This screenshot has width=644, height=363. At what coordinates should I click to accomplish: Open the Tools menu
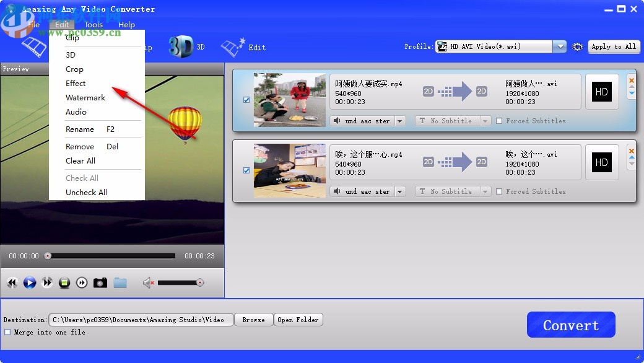coord(94,25)
